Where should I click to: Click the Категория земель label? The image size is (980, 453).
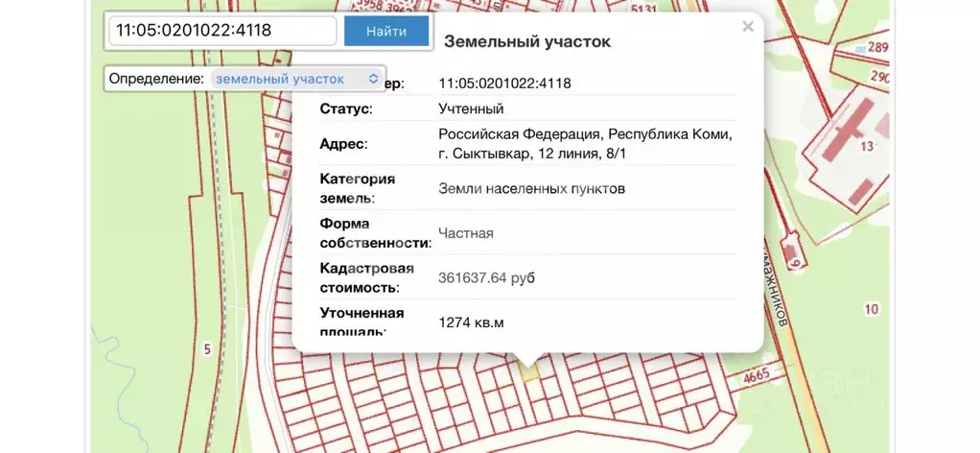(357, 188)
